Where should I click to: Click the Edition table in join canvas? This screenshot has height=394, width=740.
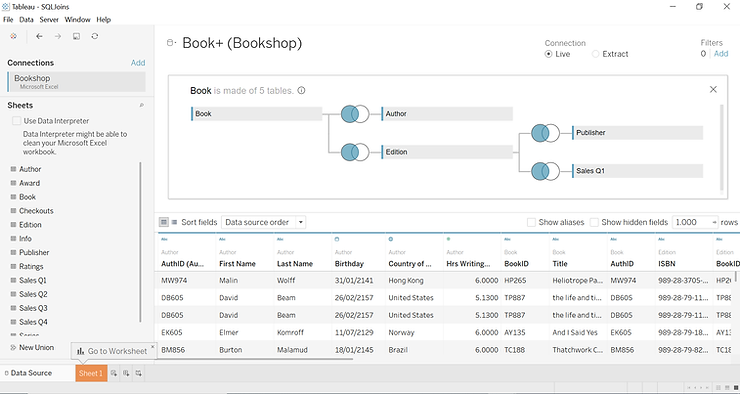point(447,152)
